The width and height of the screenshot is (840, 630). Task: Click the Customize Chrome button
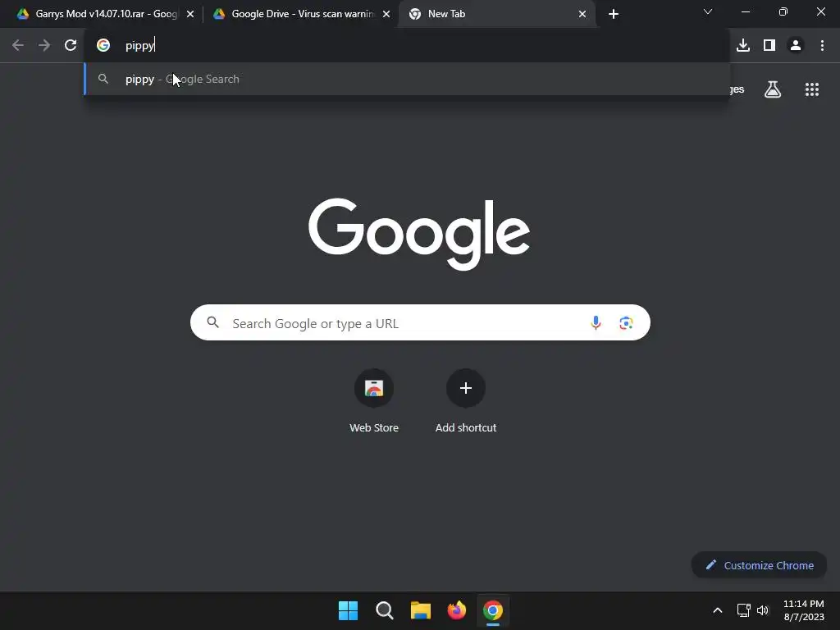point(759,565)
